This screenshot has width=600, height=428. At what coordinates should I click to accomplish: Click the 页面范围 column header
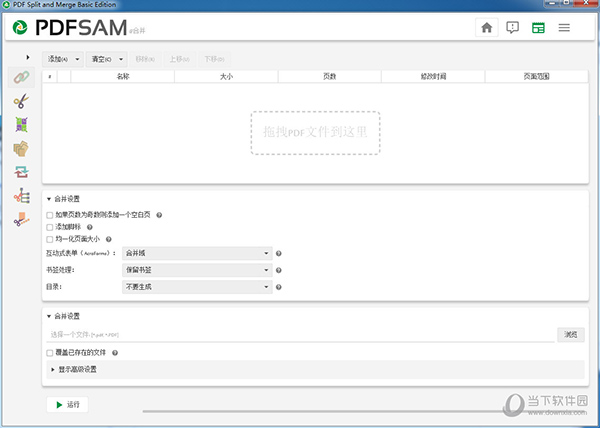pos(536,76)
